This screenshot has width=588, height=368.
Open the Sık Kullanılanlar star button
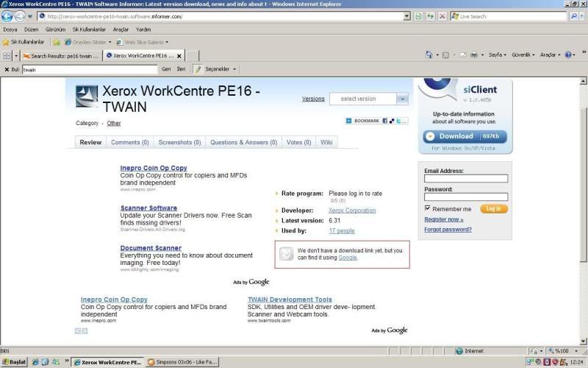[x=24, y=42]
